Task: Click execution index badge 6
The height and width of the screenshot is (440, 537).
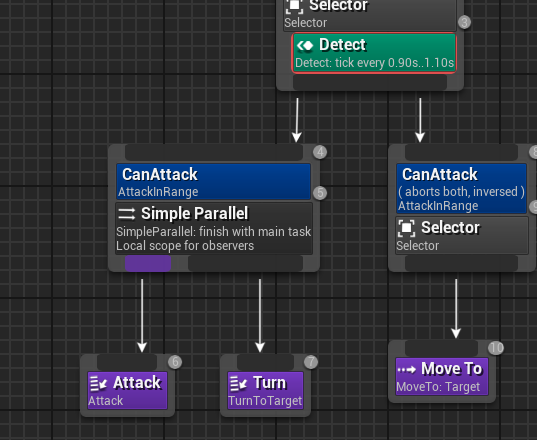Action: click(175, 362)
